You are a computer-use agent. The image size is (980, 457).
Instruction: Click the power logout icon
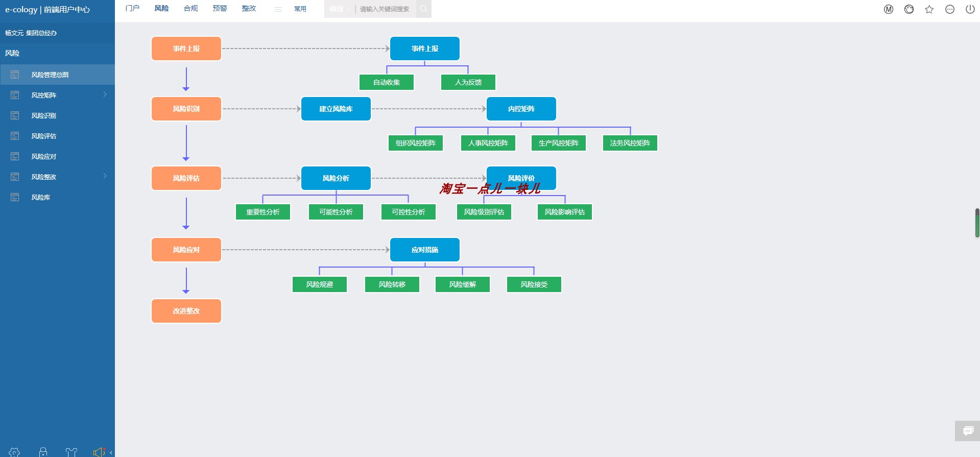970,9
